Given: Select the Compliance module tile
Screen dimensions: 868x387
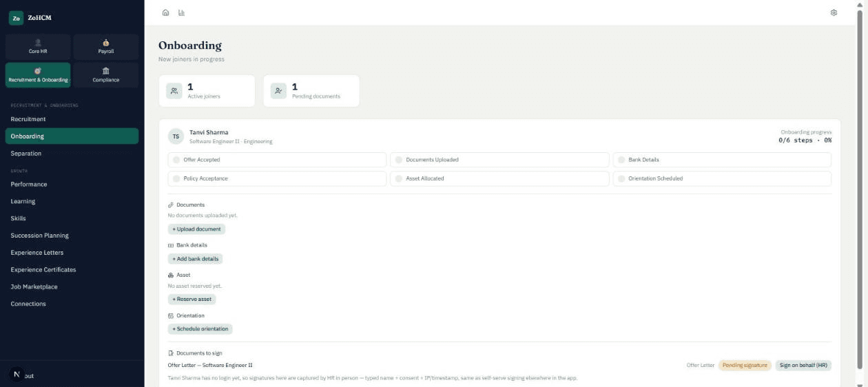Looking at the screenshot, I should tap(106, 75).
